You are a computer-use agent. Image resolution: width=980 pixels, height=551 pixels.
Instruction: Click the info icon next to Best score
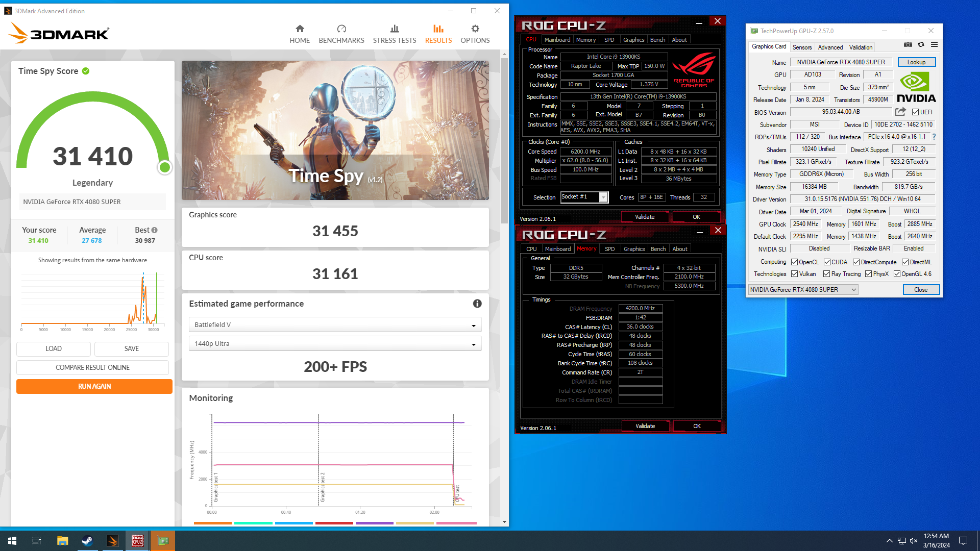(x=154, y=230)
